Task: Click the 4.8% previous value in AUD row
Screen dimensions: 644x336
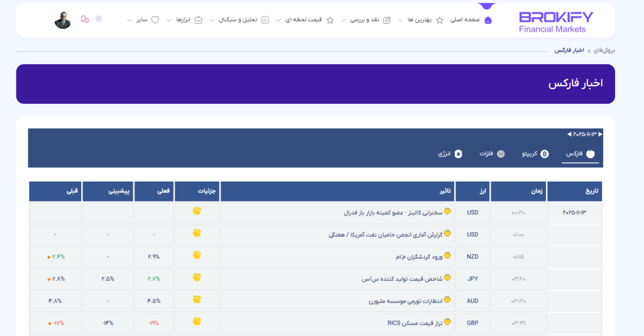Action: 55,301
